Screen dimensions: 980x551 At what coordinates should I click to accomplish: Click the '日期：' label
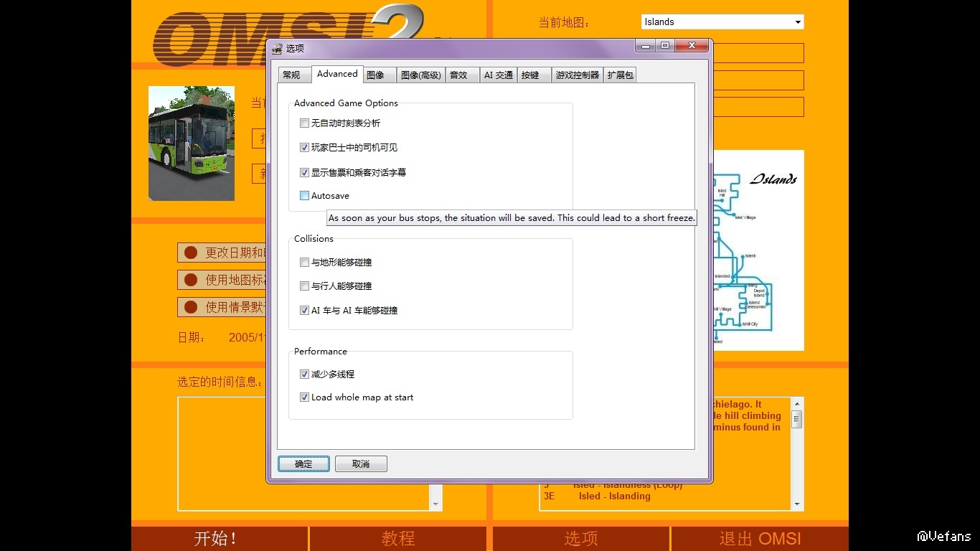(192, 337)
